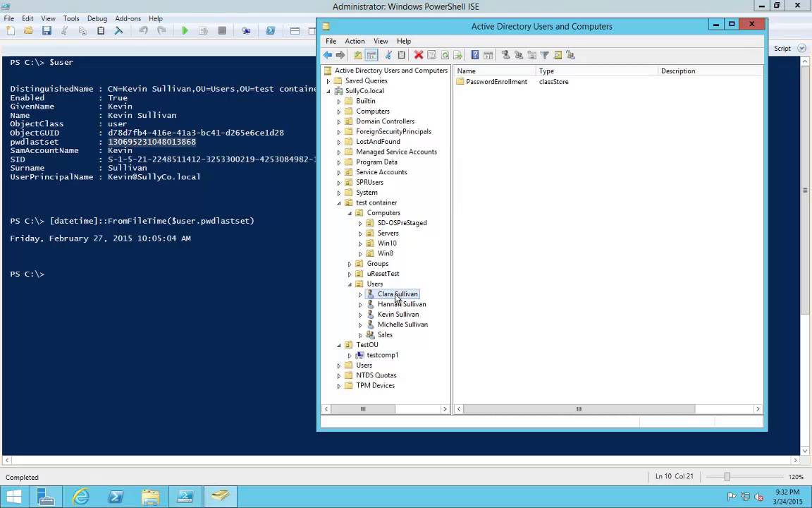Click New script icon in PowerShell ISE
The width and height of the screenshot is (812, 508).
pos(11,30)
